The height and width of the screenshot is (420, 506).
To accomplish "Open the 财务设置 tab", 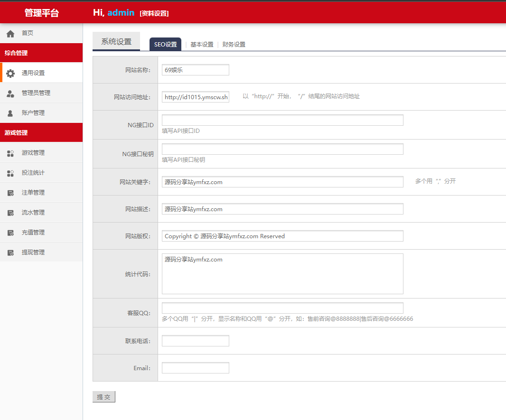I will click(x=234, y=45).
